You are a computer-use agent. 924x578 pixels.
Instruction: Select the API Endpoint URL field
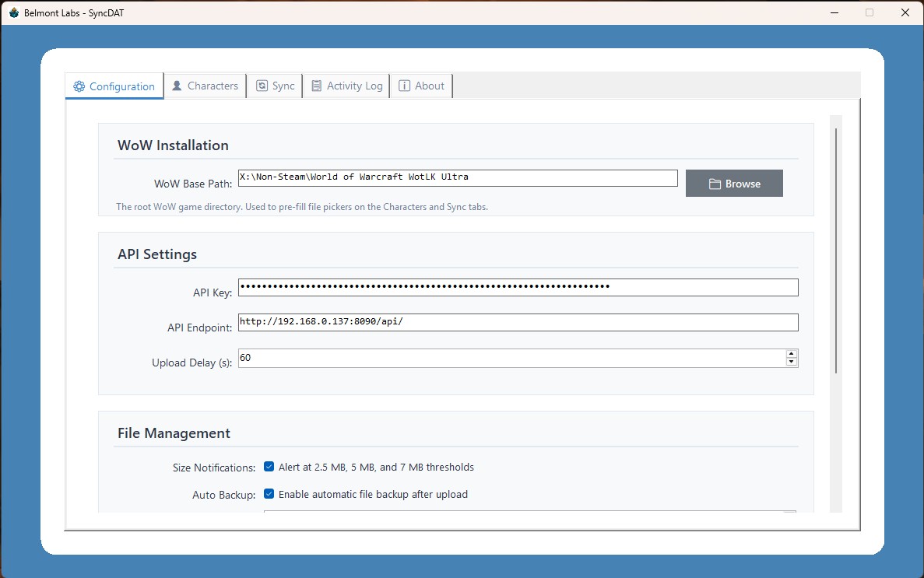point(518,322)
